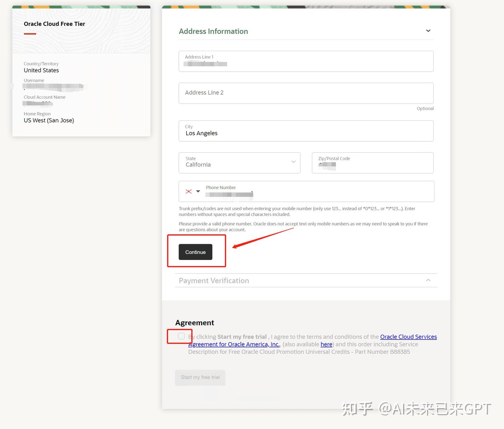504x429 pixels.
Task: Collapse the Address Information section
Action: pos(428,31)
